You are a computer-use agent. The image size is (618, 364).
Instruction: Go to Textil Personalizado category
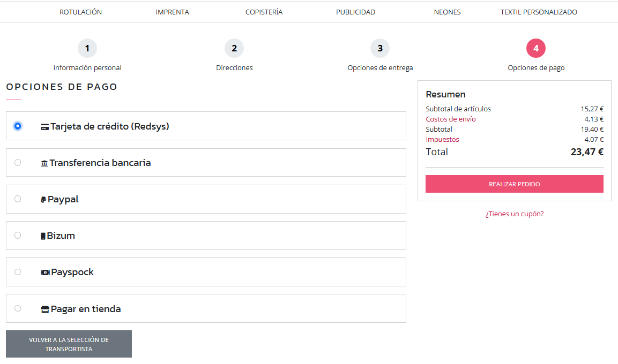click(x=539, y=12)
